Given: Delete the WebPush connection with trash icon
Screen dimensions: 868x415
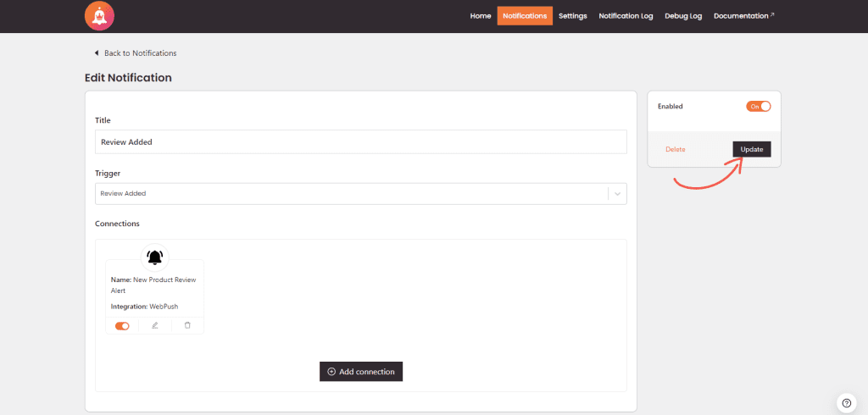Looking at the screenshot, I should click(x=187, y=325).
